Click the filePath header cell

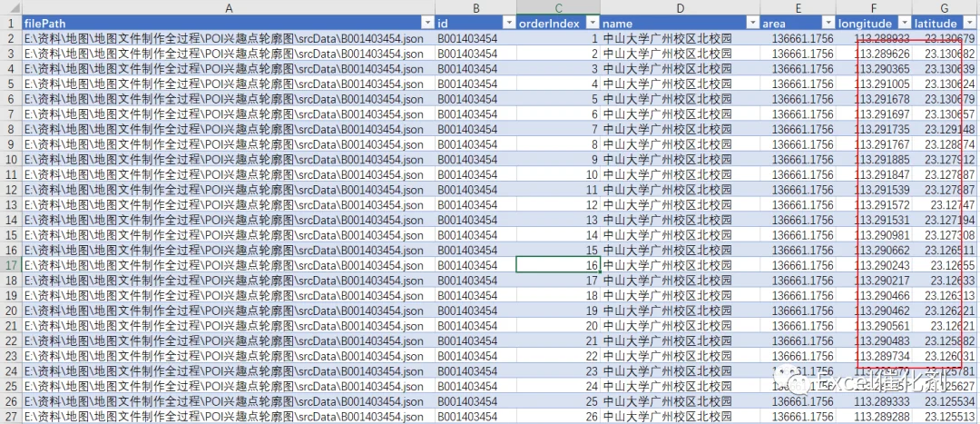pyautogui.click(x=229, y=23)
